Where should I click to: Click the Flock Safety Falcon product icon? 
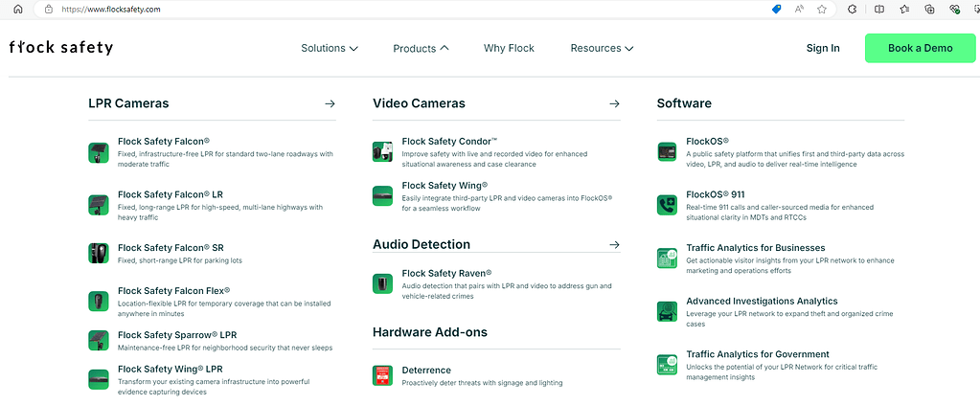(99, 153)
